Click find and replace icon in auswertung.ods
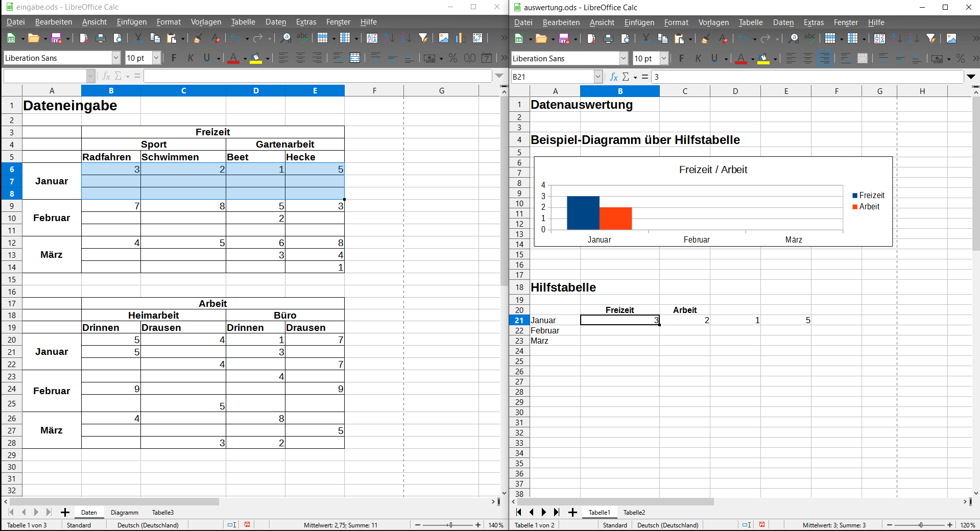Screen dimensions: 980x531 click(793, 39)
